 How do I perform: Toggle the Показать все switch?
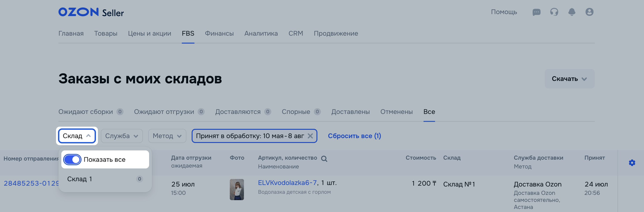pyautogui.click(x=72, y=160)
